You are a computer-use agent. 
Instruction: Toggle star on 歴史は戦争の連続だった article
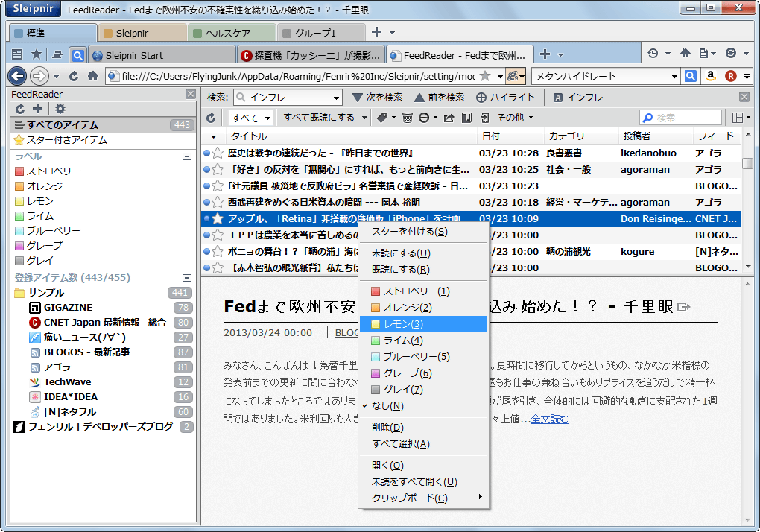point(218,153)
